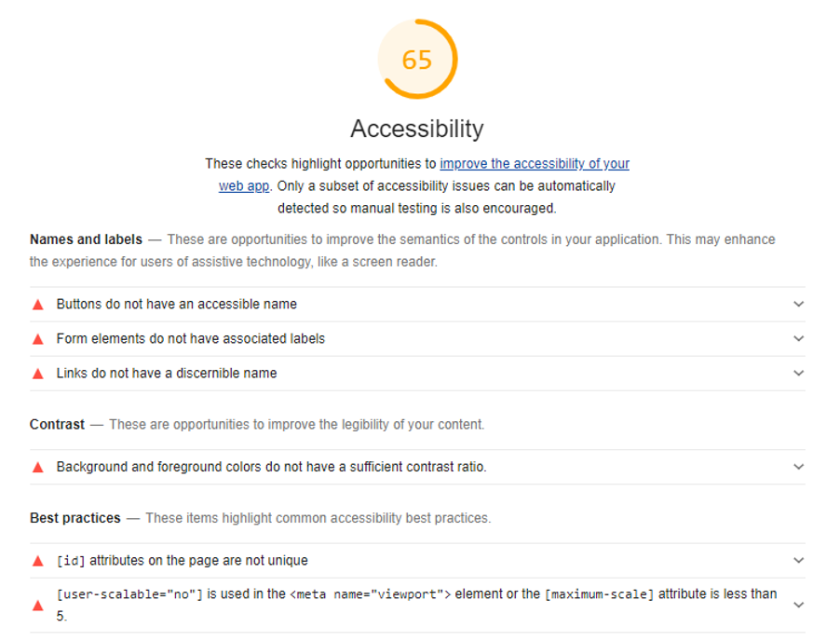Open the improve the accessibility link
Screen dimensions: 840x641
point(535,163)
